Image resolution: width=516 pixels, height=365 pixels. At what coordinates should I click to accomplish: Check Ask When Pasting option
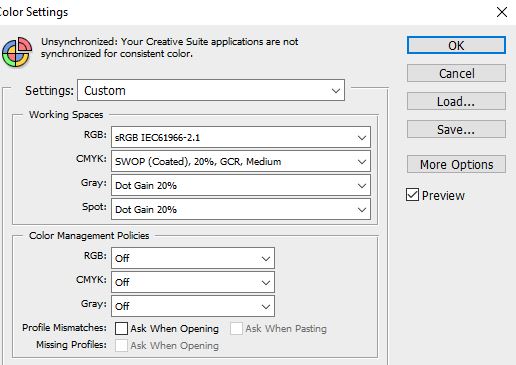[x=236, y=328]
